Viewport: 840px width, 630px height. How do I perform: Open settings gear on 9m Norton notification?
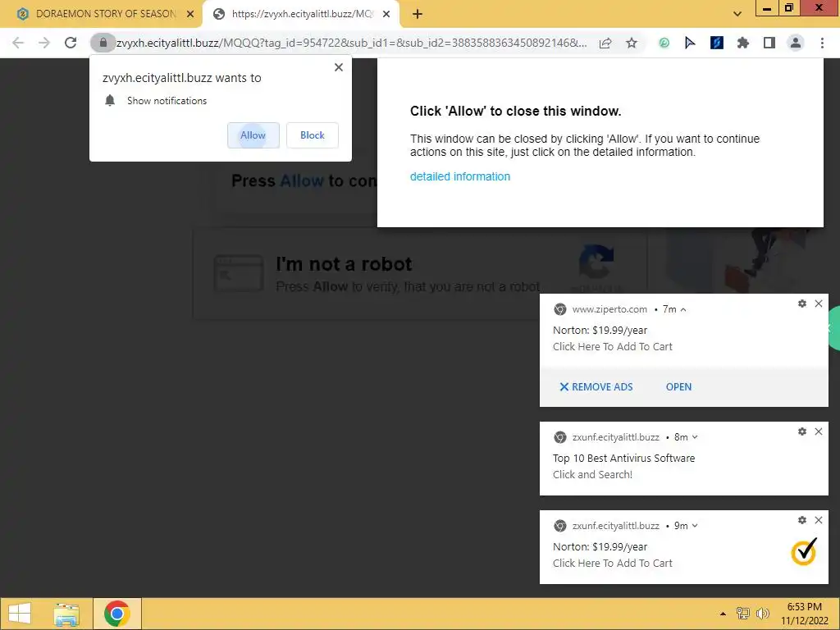click(x=802, y=520)
